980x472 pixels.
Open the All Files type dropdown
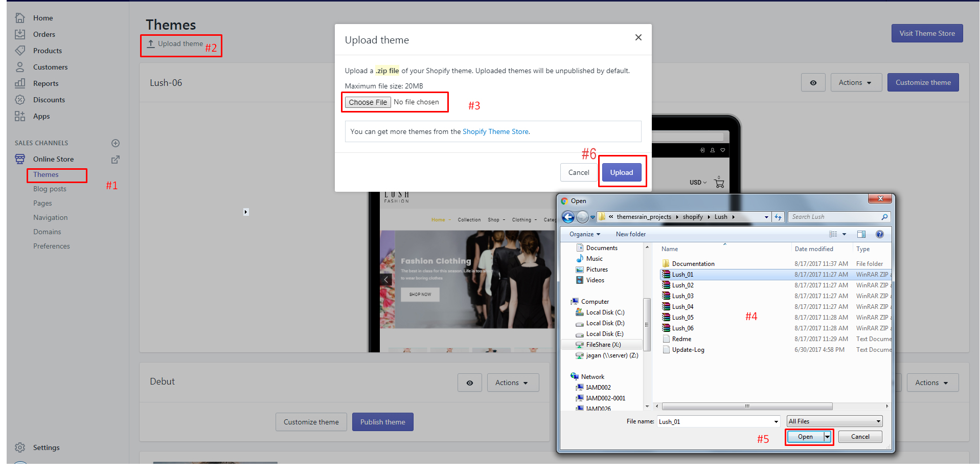coord(834,421)
